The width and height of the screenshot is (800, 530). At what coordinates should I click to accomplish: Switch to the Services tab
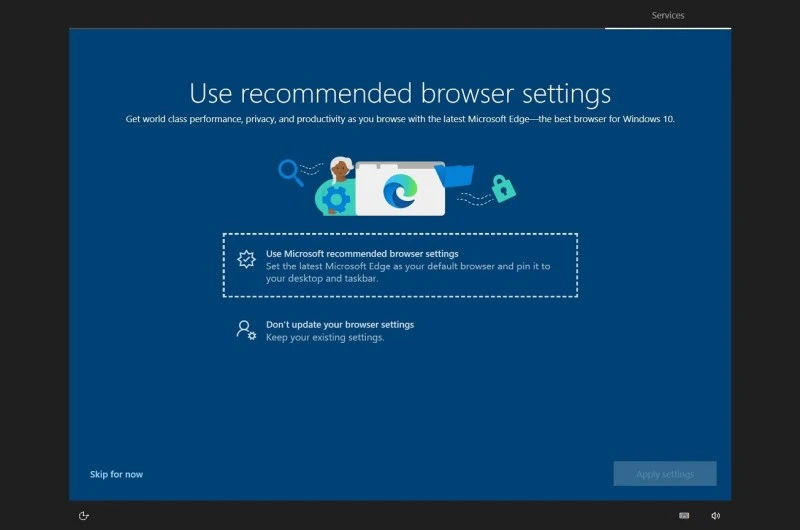coord(667,15)
